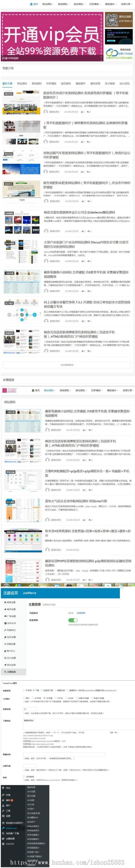Toggle the 检查更新 green switch
This screenshot has height=868, width=135.
(x=73, y=620)
